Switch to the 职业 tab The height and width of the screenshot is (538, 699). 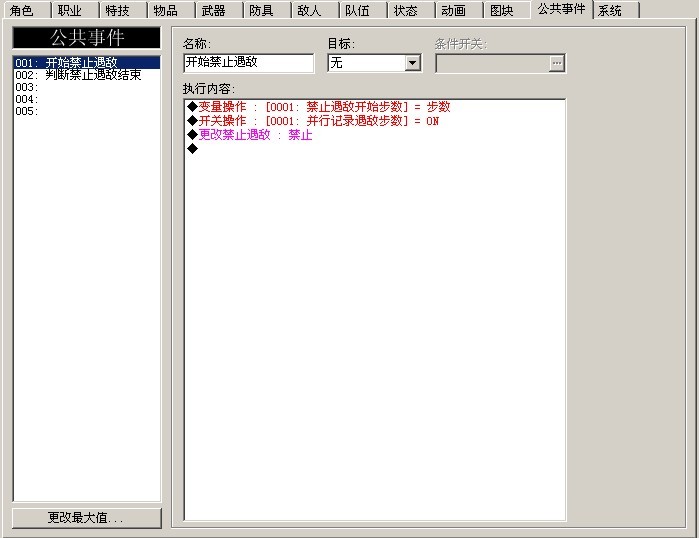(74, 10)
